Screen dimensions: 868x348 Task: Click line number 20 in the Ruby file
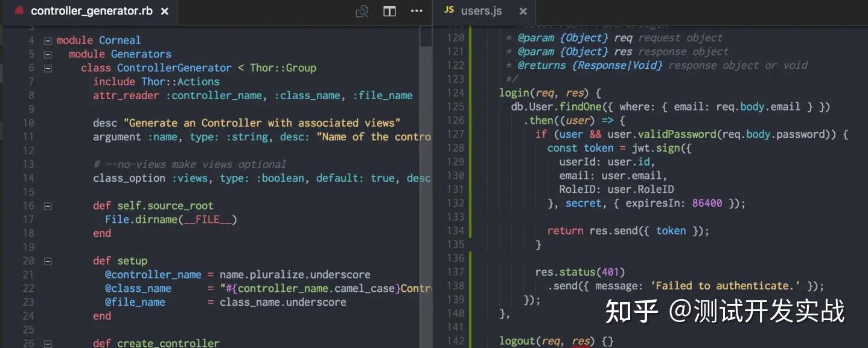tap(28, 260)
